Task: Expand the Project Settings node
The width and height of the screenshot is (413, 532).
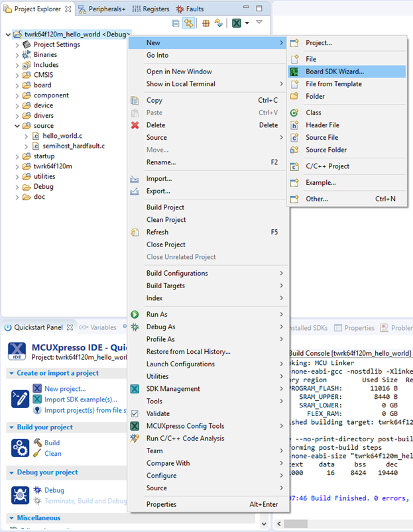Action: coord(17,45)
